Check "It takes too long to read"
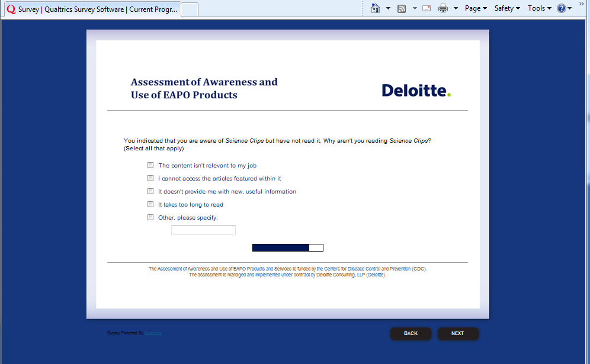This screenshot has height=364, width=590. pos(150,204)
